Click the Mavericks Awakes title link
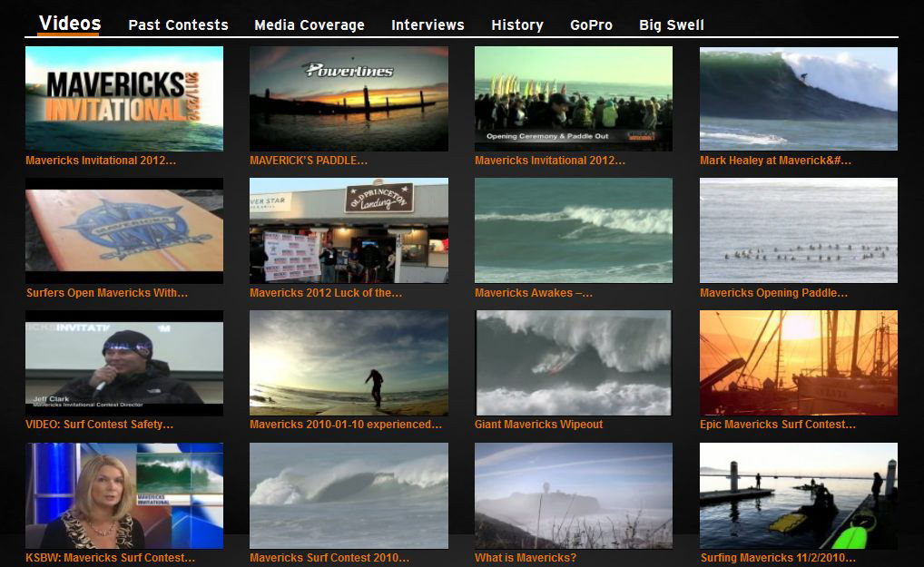924x567 pixels. pos(534,293)
